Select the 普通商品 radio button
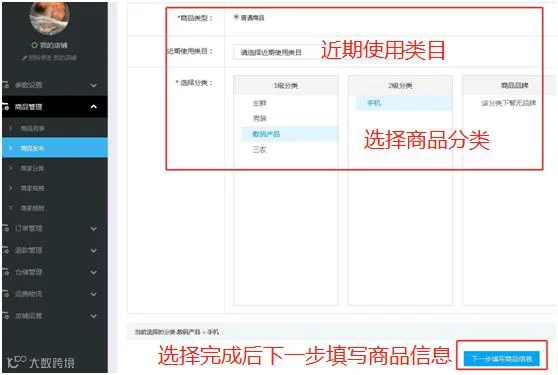The width and height of the screenshot is (558, 375). 236,17
